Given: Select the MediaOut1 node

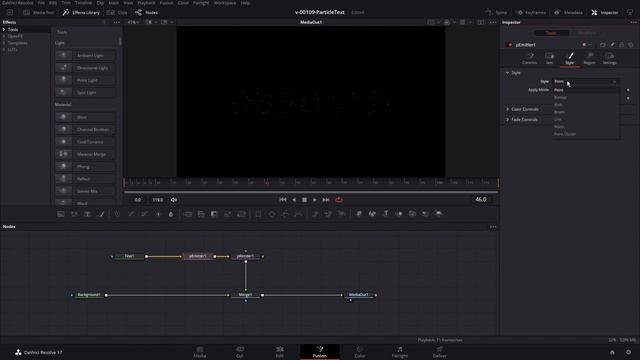Looking at the screenshot, I should click(359, 295).
